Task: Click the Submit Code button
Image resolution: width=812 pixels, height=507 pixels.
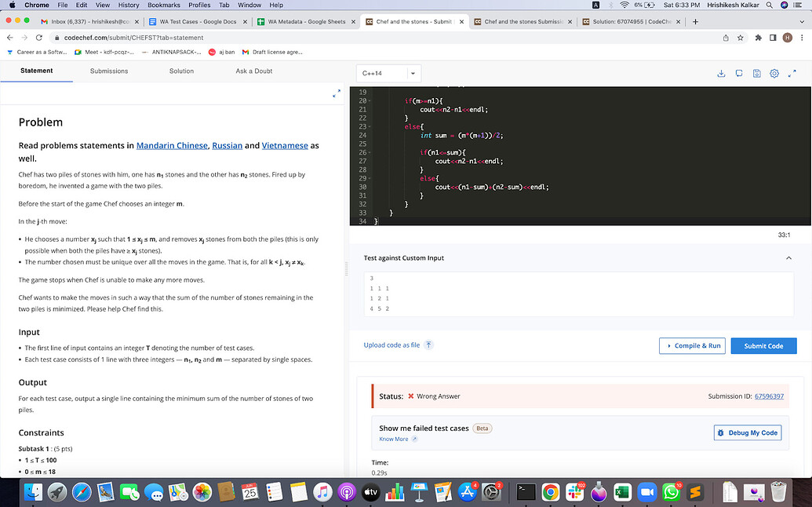Action: point(763,345)
